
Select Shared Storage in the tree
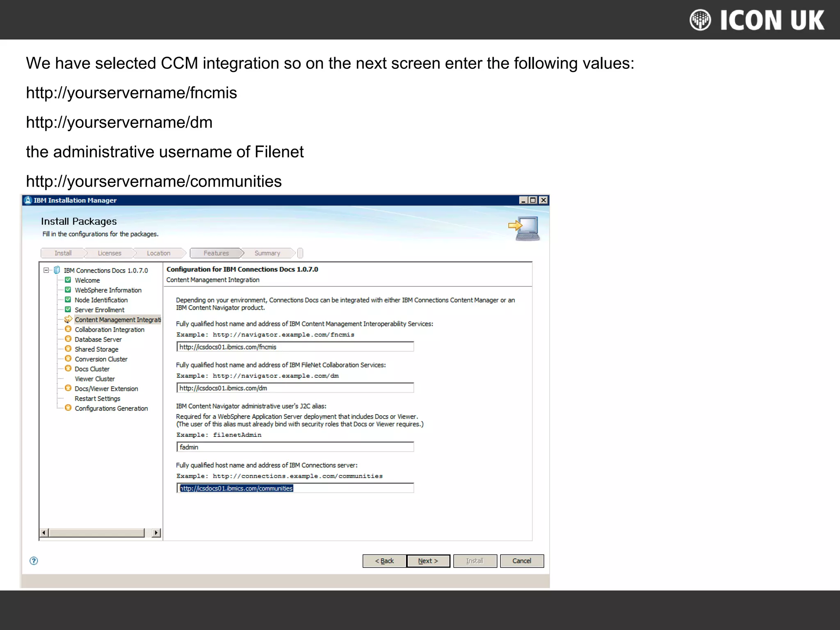96,349
